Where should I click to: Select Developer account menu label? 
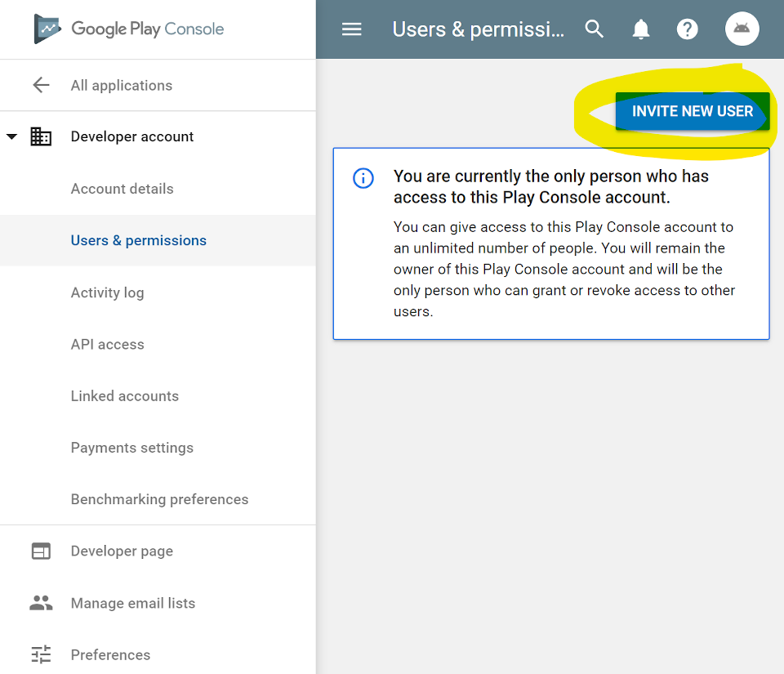[132, 136]
